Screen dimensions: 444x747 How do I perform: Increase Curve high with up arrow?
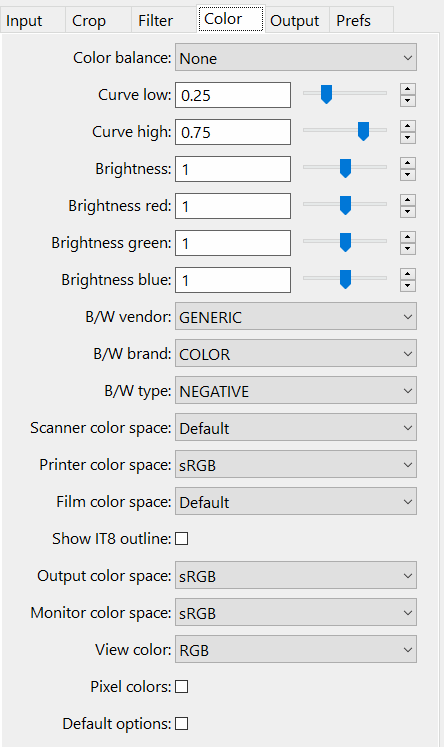408,126
